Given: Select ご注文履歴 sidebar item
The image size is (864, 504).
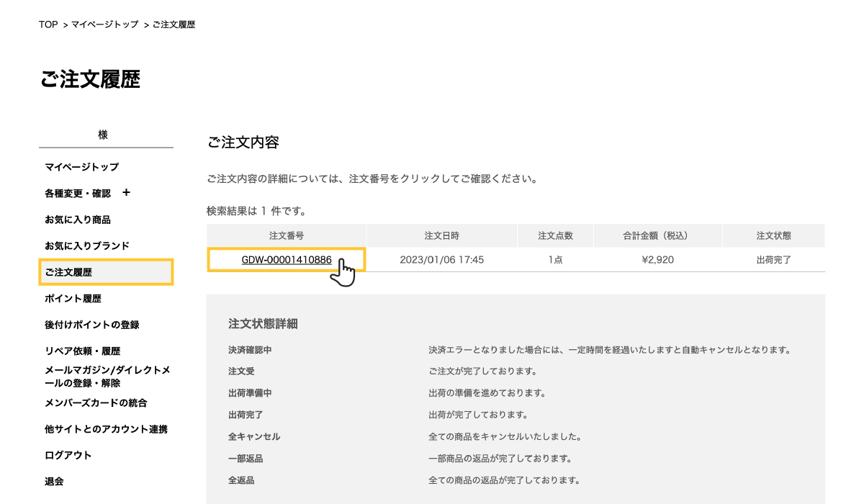Looking at the screenshot, I should tap(68, 272).
